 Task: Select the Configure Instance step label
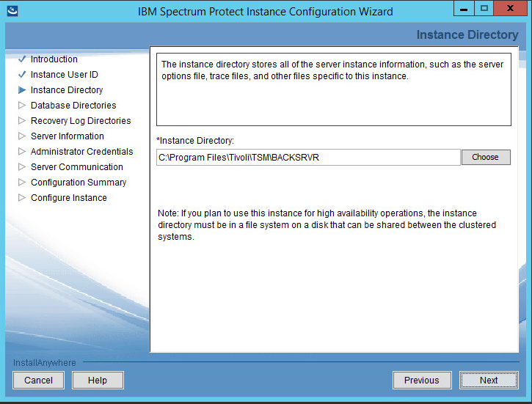68,198
